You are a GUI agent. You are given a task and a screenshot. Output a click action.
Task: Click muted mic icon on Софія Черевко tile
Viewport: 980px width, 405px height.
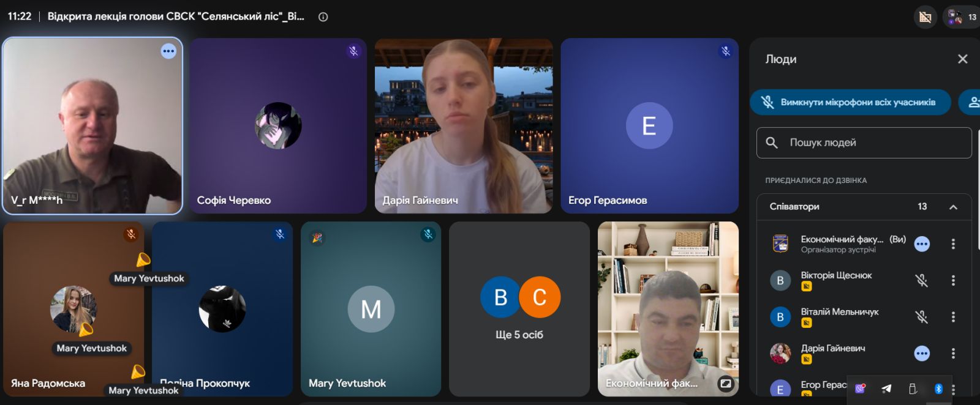[x=353, y=51]
